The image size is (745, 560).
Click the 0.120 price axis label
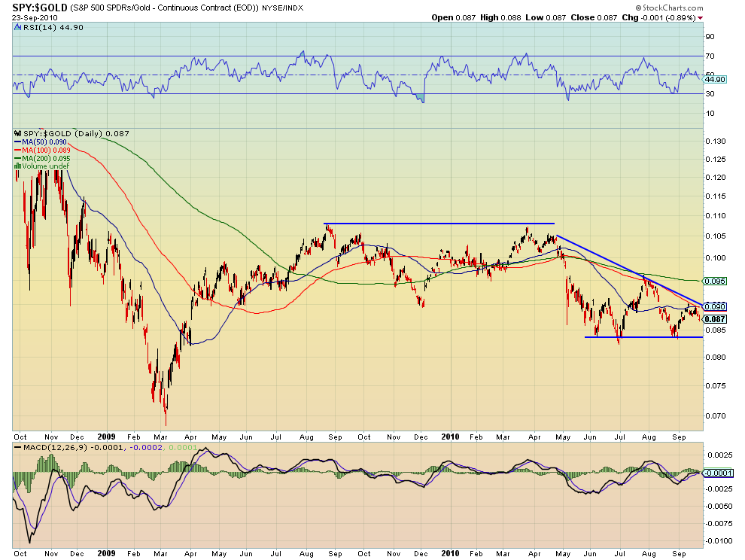(716, 178)
